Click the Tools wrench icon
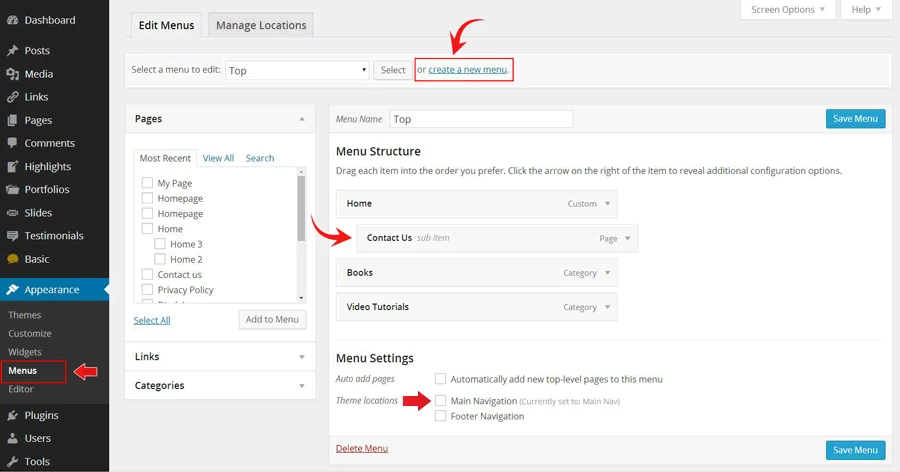The height and width of the screenshot is (472, 900). click(12, 462)
